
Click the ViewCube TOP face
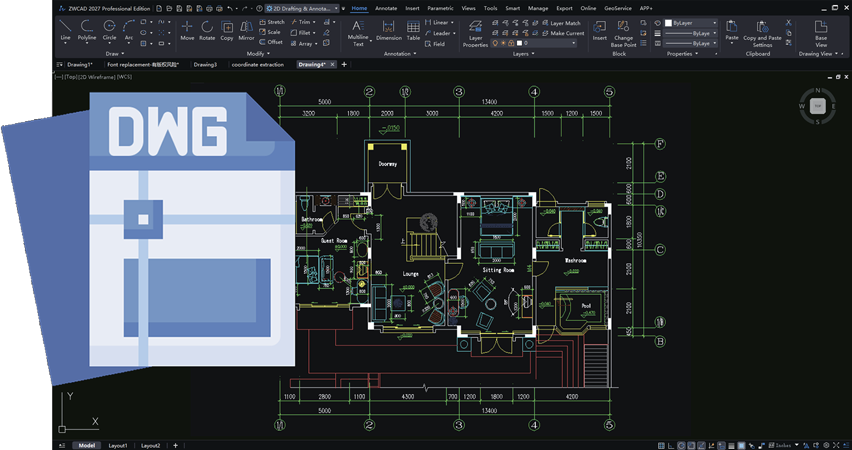click(818, 106)
